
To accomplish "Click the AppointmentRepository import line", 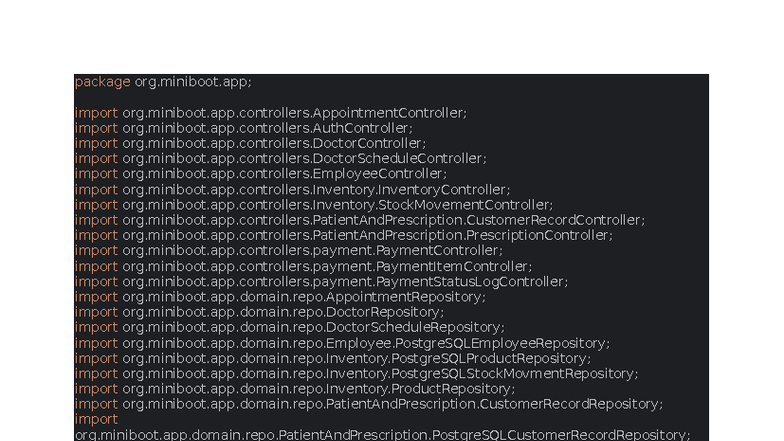I will point(280,297).
